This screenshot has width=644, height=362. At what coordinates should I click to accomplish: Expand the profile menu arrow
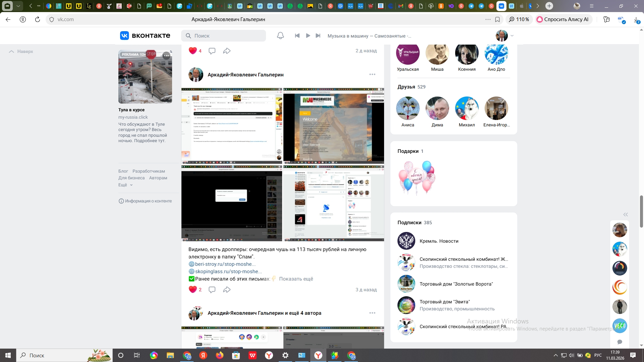point(512,36)
